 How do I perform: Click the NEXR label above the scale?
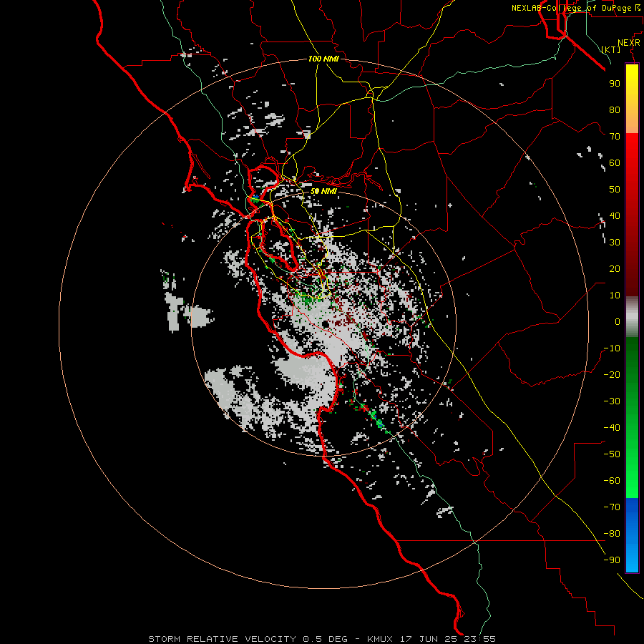(x=628, y=43)
